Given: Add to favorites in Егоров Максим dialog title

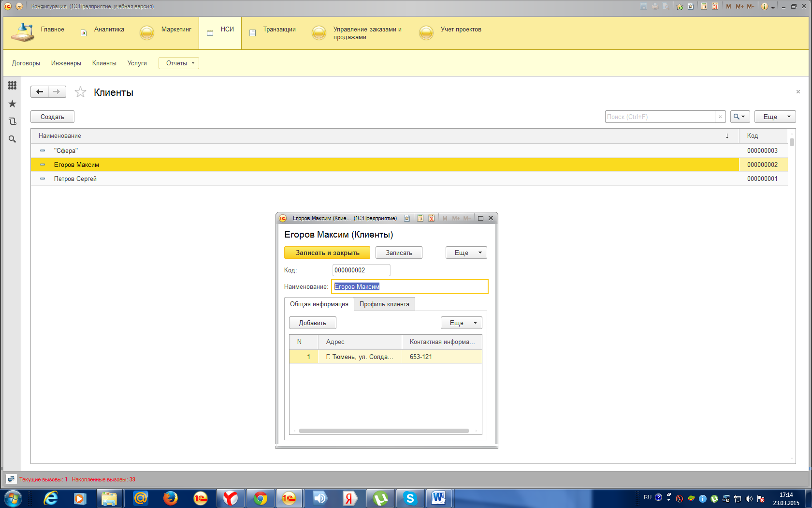Looking at the screenshot, I should click(407, 218).
